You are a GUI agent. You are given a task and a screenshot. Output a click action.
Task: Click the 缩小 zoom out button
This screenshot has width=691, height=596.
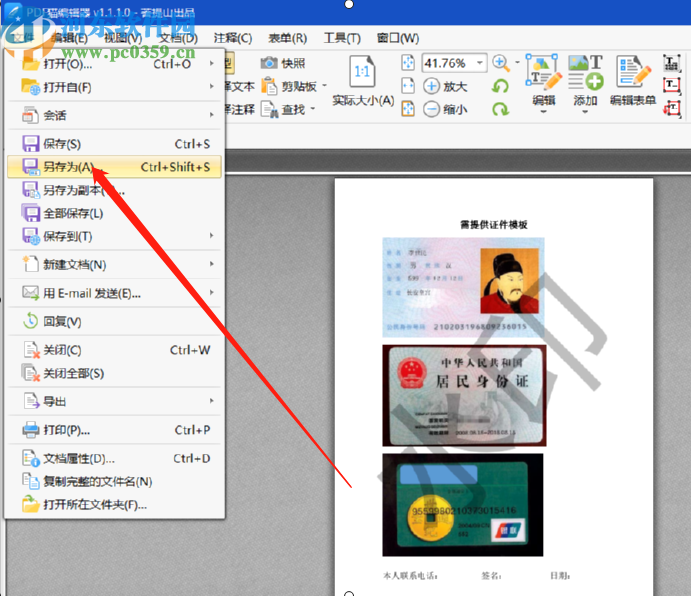[446, 109]
